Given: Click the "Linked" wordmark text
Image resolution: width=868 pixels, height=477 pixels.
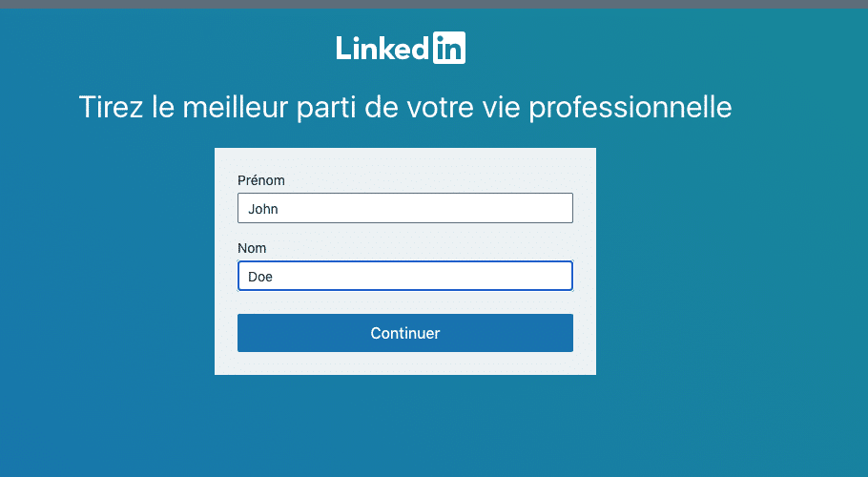Looking at the screenshot, I should coord(382,48).
